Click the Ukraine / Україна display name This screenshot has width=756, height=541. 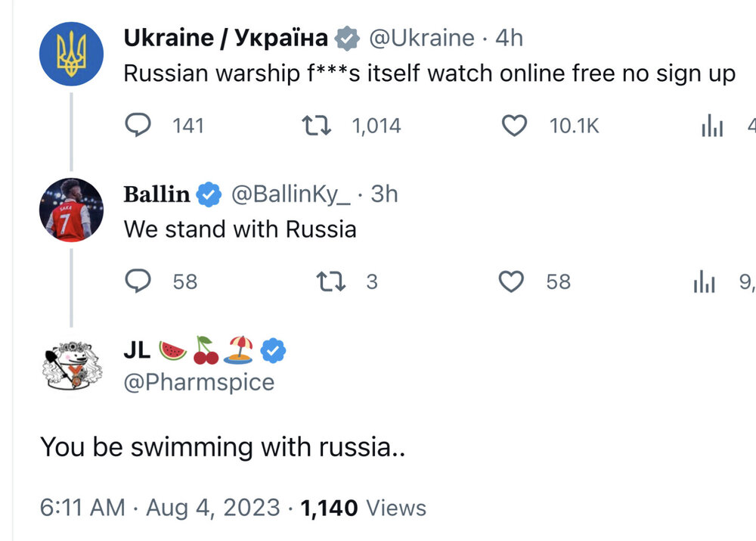tap(225, 38)
